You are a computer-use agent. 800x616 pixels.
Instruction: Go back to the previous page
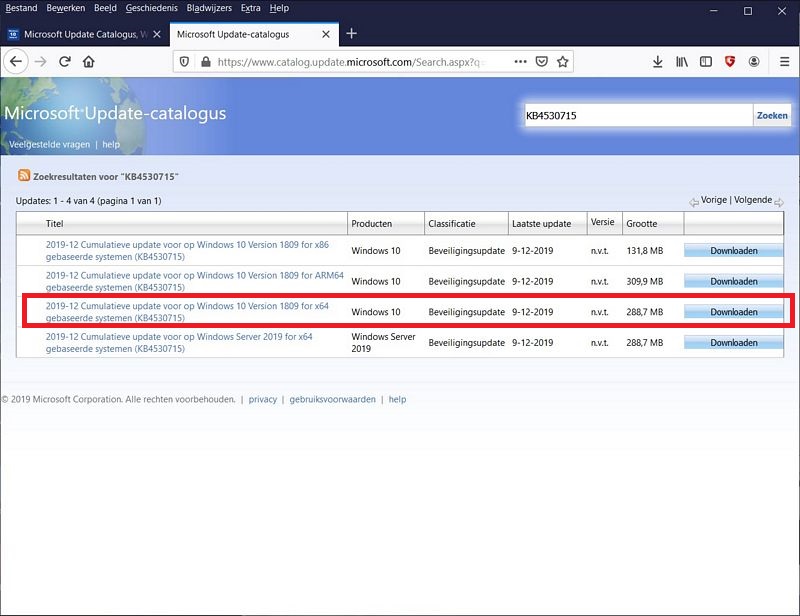(16, 62)
